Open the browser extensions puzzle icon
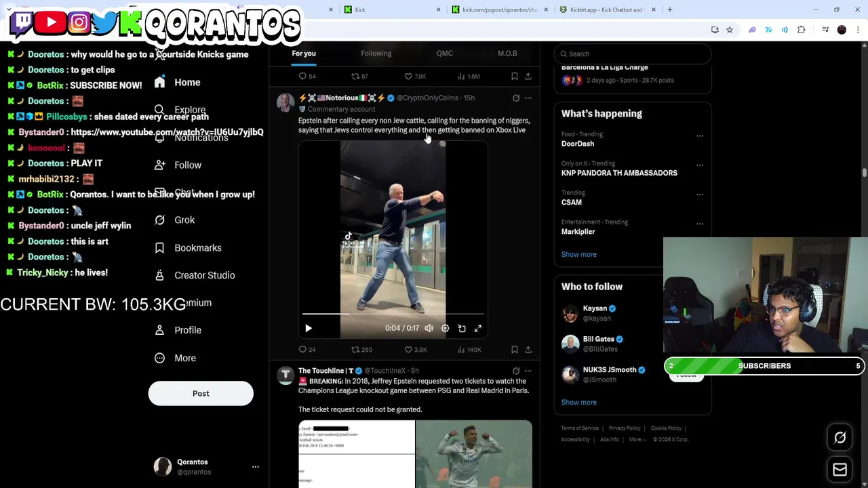 tap(802, 30)
